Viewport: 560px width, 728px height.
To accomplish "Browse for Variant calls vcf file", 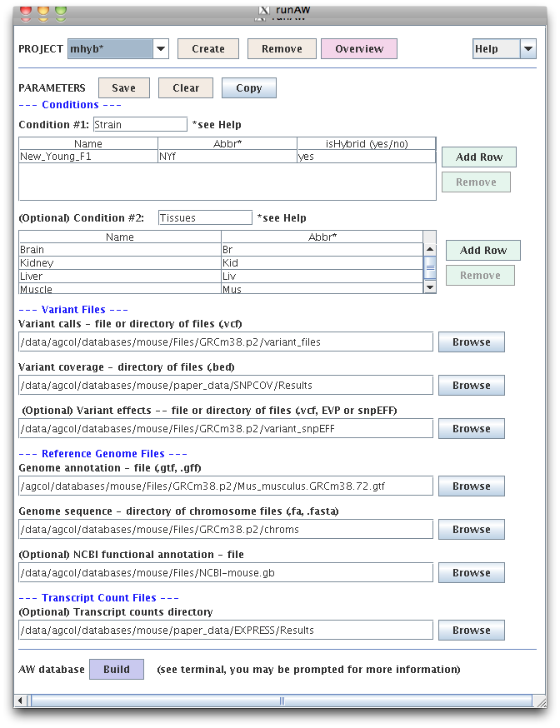I will 471,342.
